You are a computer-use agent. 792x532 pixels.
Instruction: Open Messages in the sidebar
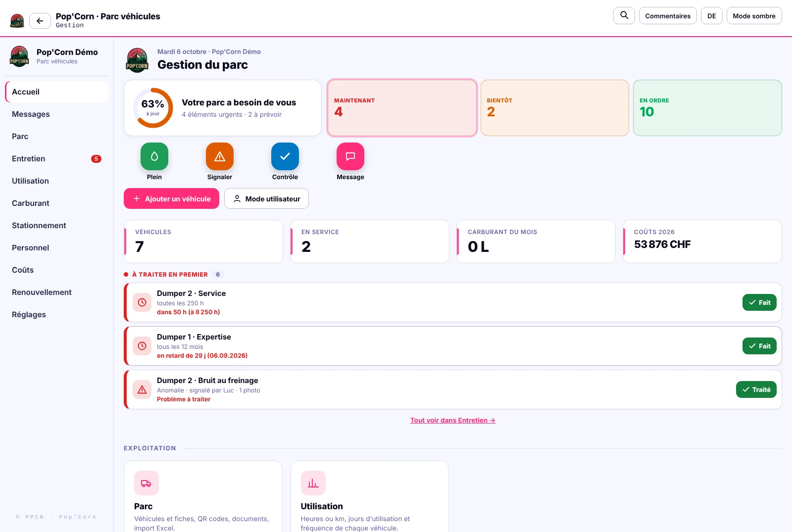(56, 114)
